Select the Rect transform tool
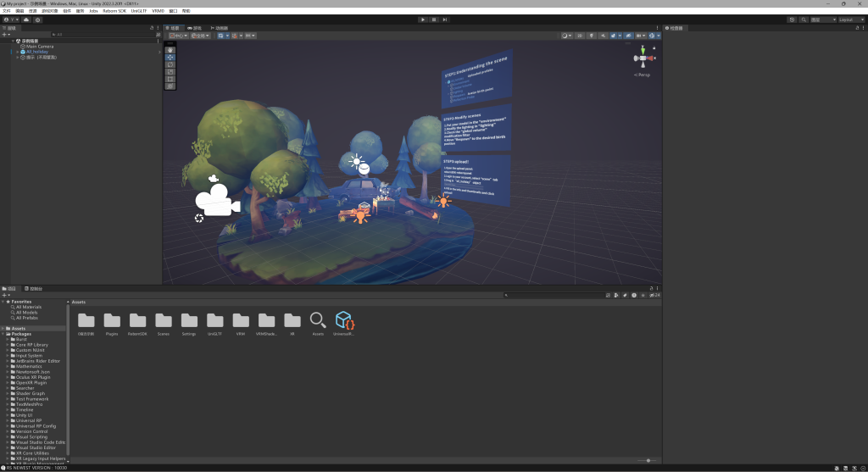Screen dimensions: 868x472 click(x=170, y=79)
